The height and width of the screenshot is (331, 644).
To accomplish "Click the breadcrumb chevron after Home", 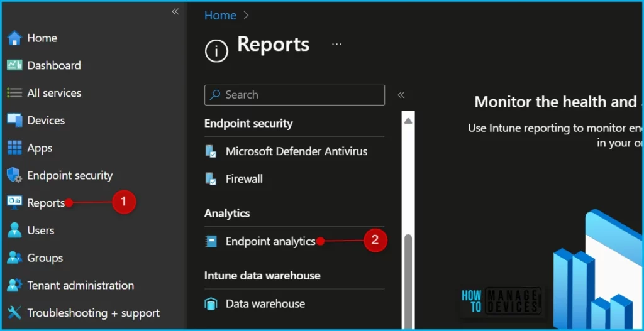I will point(246,16).
